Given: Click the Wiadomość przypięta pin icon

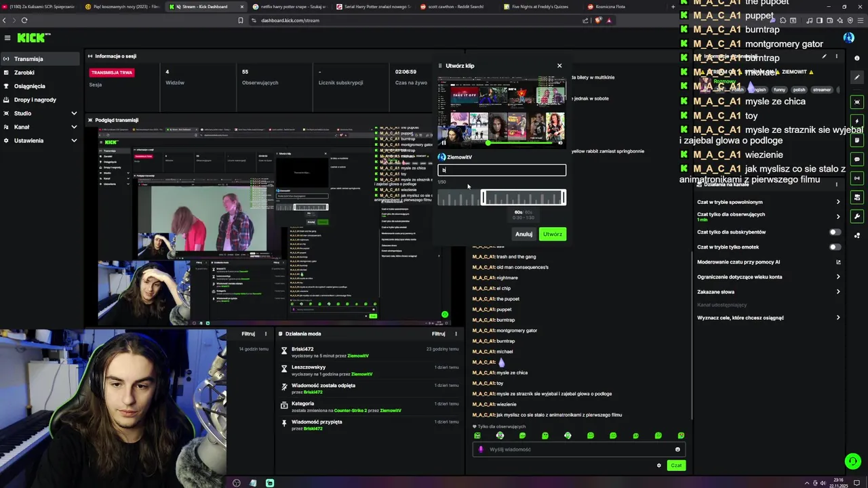Looking at the screenshot, I should point(284,424).
